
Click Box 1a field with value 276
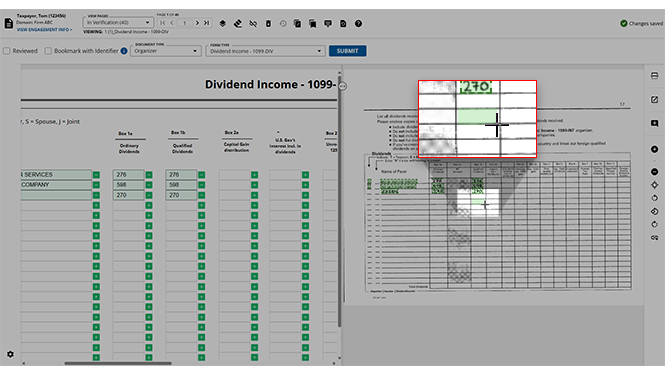tap(129, 174)
